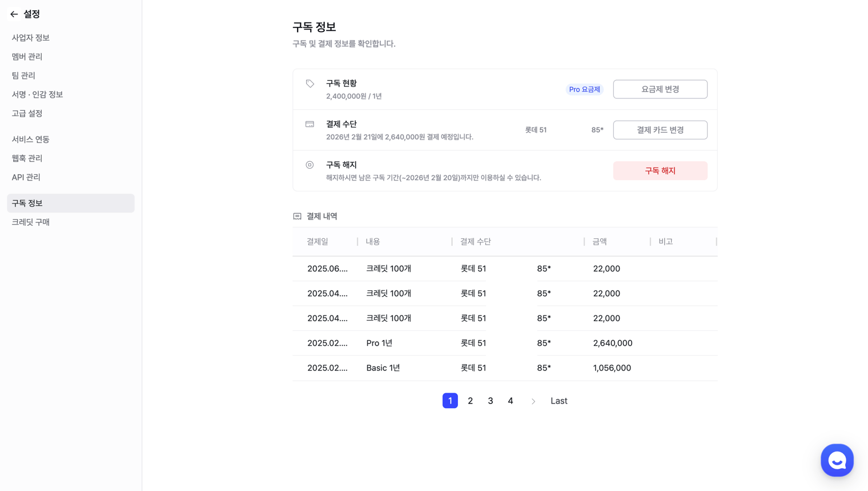Click the 결제일 column header
Image resolution: width=868 pixels, height=491 pixels.
pos(318,242)
